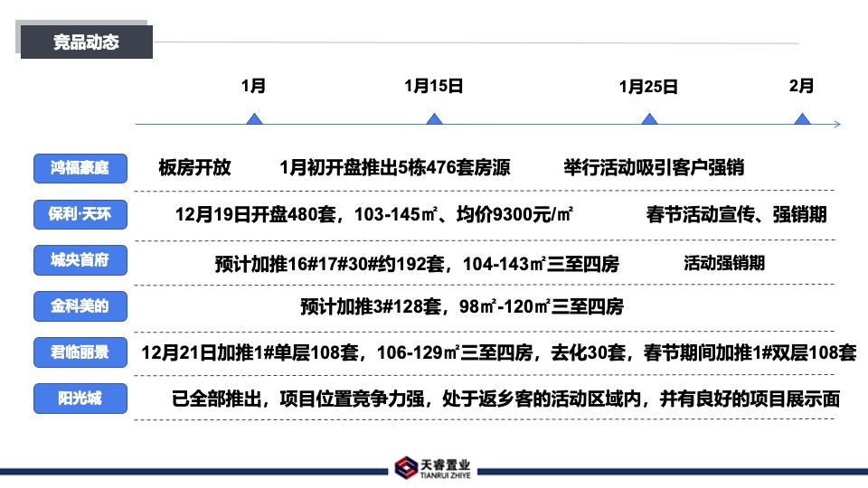Select text 举行活动吸引客户强销

click(x=654, y=167)
